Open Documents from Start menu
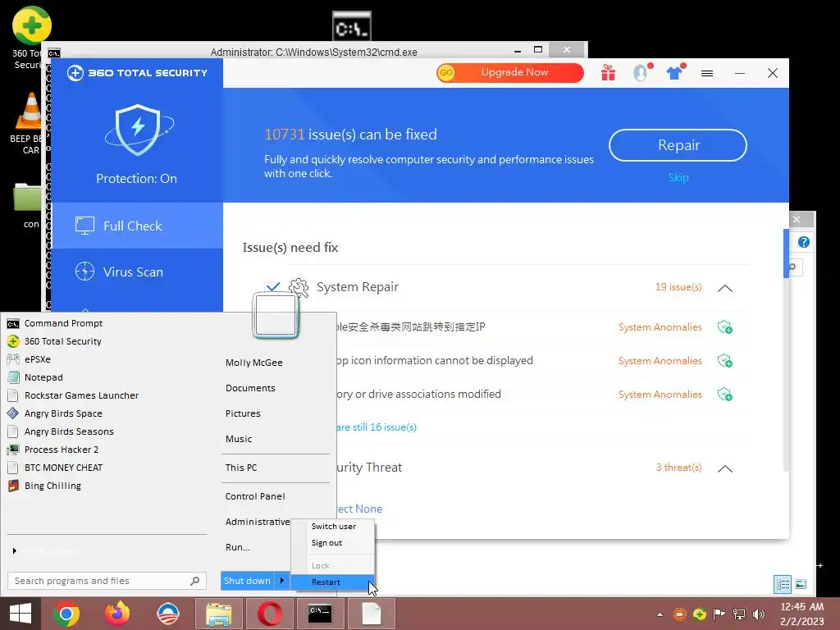Image resolution: width=840 pixels, height=630 pixels. click(x=250, y=388)
